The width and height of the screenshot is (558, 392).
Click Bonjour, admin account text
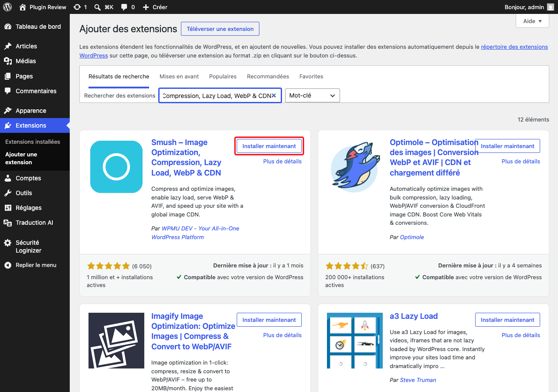524,7
